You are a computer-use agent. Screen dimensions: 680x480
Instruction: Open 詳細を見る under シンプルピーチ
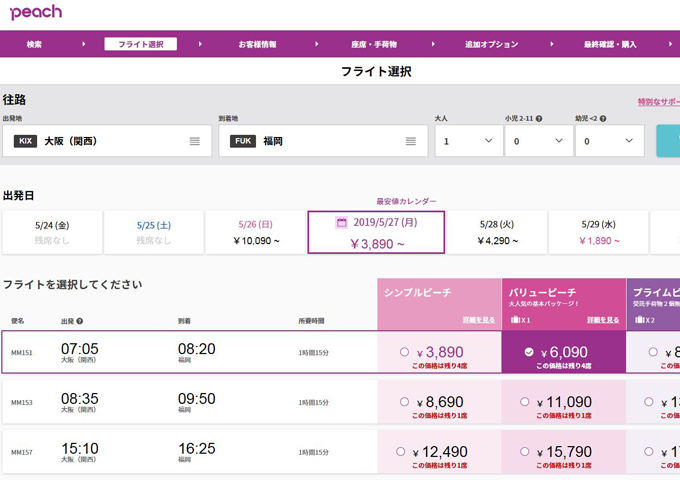tap(478, 320)
